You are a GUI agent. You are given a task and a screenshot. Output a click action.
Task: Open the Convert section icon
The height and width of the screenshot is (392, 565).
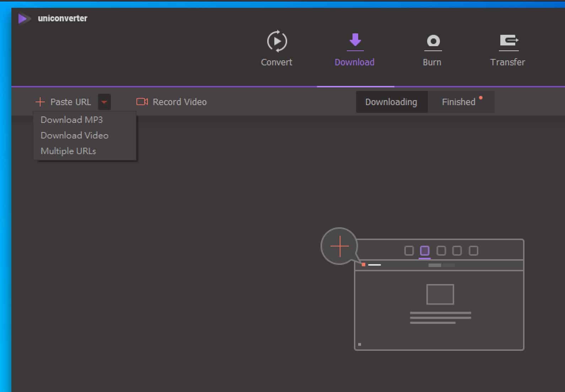pyautogui.click(x=277, y=41)
